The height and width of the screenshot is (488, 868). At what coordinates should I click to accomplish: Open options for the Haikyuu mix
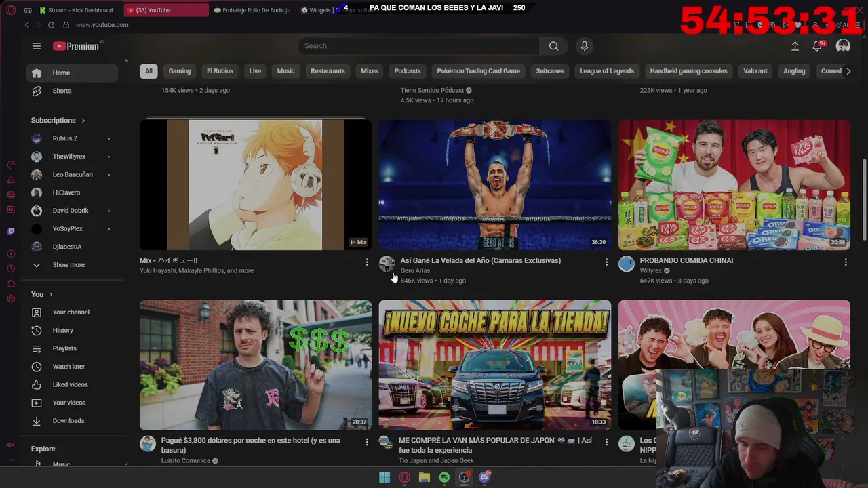pyautogui.click(x=367, y=262)
